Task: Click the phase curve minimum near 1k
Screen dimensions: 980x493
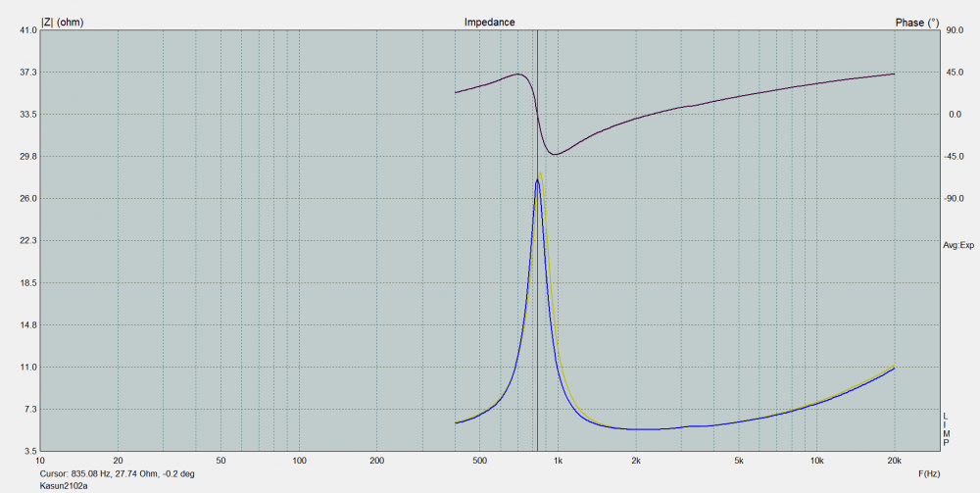Action: tap(555, 154)
